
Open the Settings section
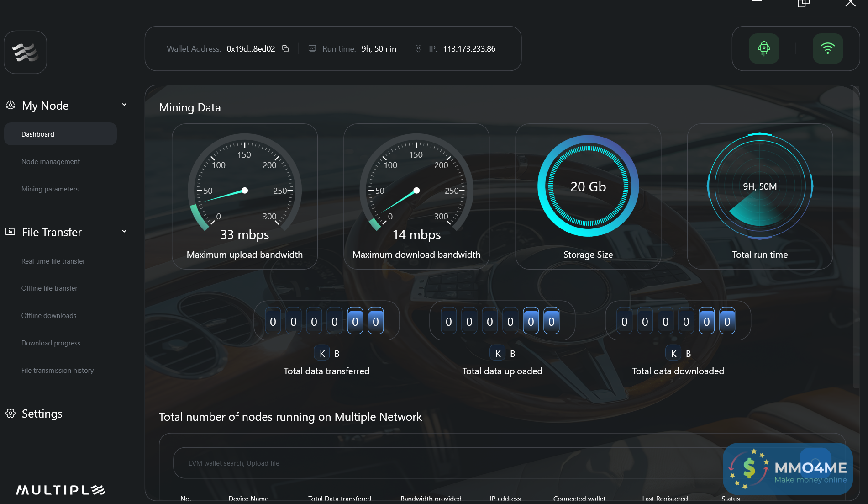pyautogui.click(x=42, y=414)
